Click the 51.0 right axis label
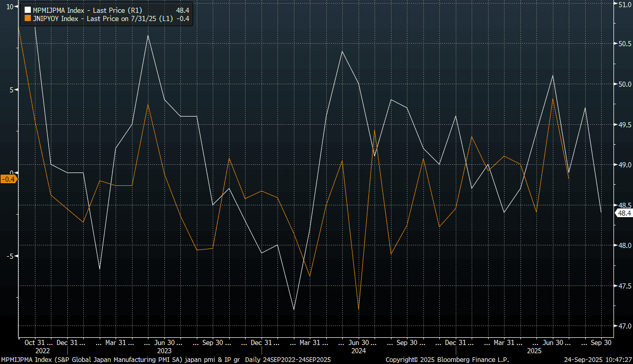The image size is (633, 364). (625, 4)
